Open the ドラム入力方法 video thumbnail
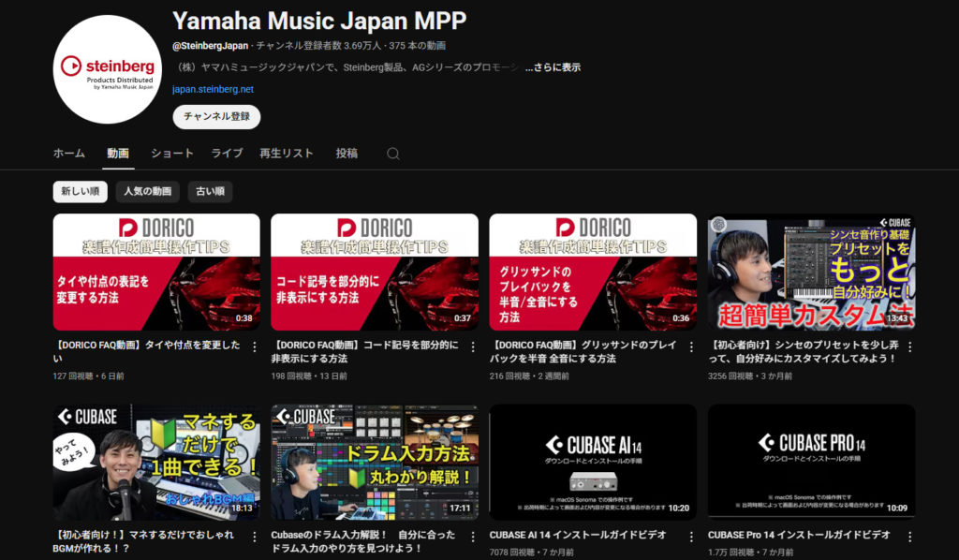Viewport: 959px width, 560px height. [375, 461]
